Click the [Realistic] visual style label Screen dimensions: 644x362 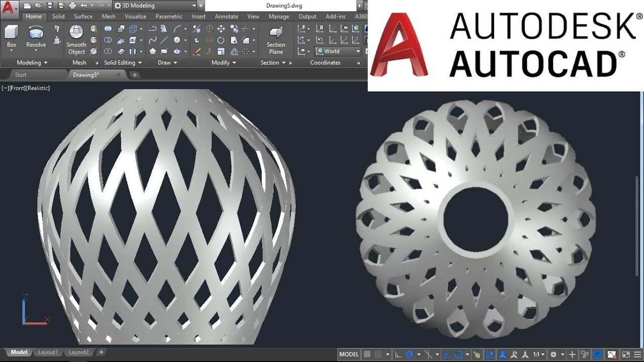(38, 88)
